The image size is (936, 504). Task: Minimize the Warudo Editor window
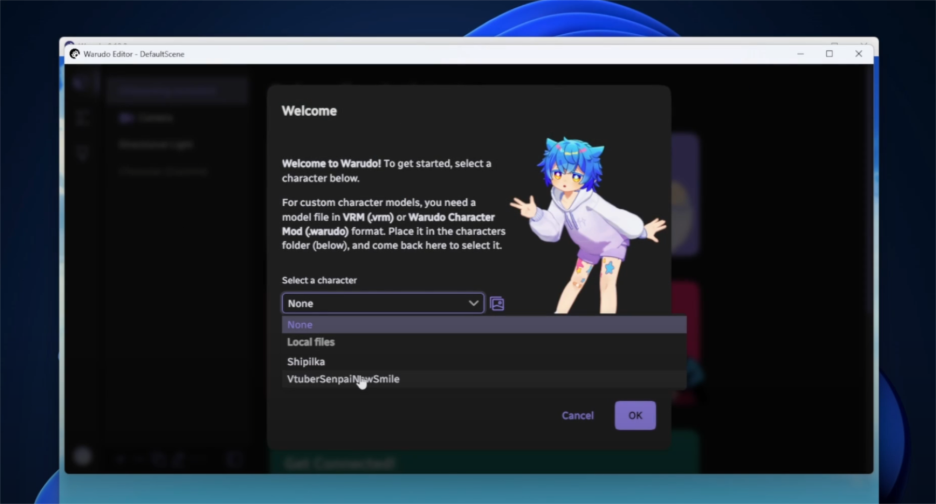tap(800, 54)
